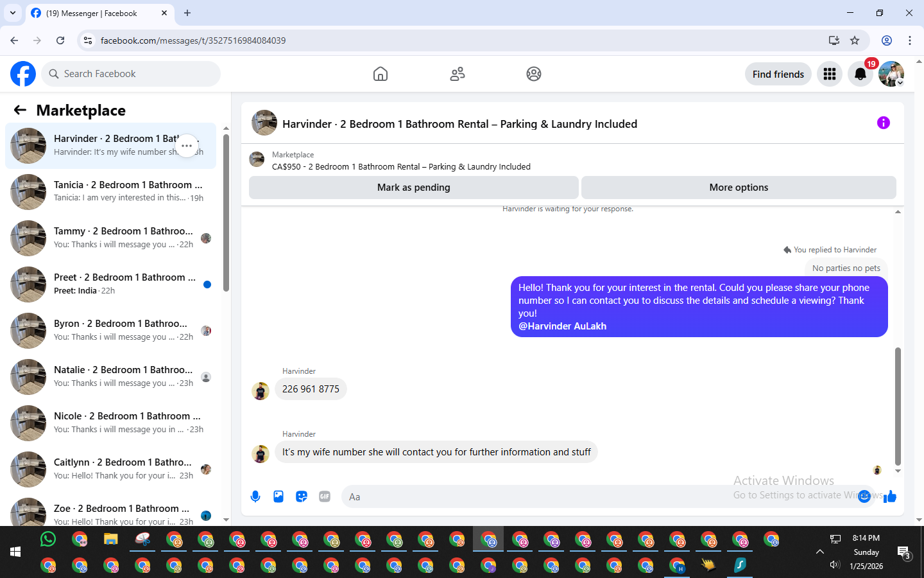Open the CA$950 Marketplace listing link
Viewport: 924px width, 578px height.
pyautogui.click(x=401, y=166)
